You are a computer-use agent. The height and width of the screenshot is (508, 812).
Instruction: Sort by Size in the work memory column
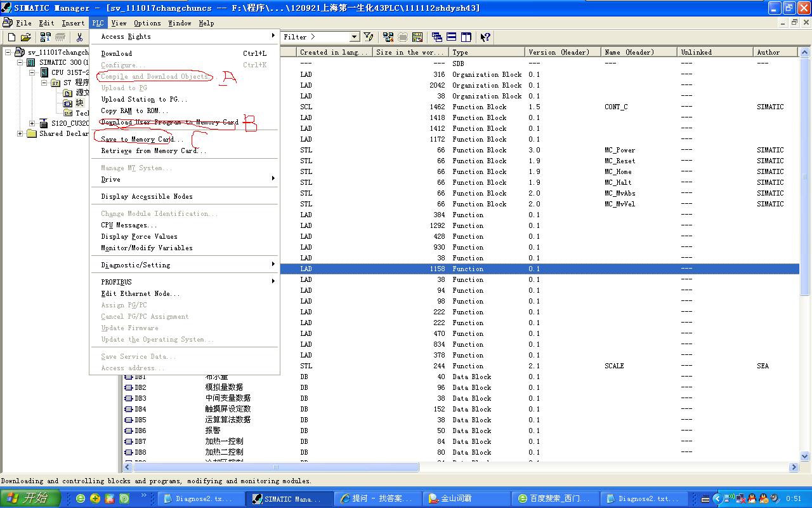(x=410, y=52)
